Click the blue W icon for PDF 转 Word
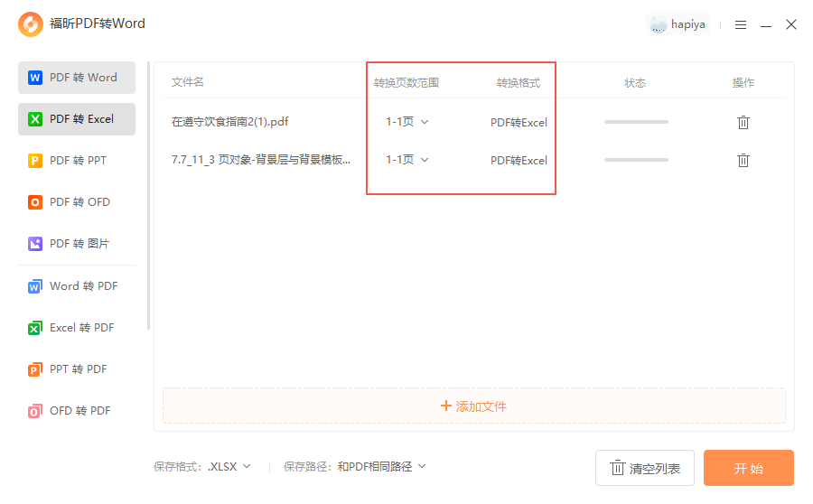This screenshot has width=813, height=504. [x=34, y=78]
